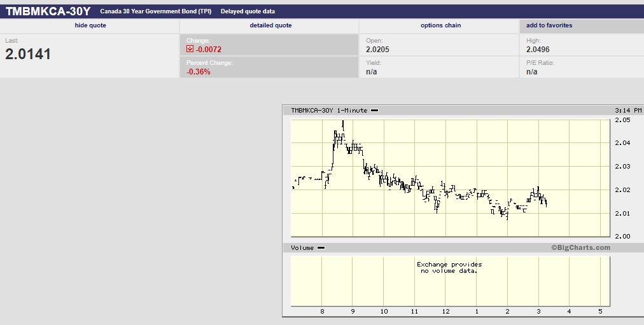Viewport: 644px width, 325px height.
Task: Open the options chain tab
Action: coord(441,25)
